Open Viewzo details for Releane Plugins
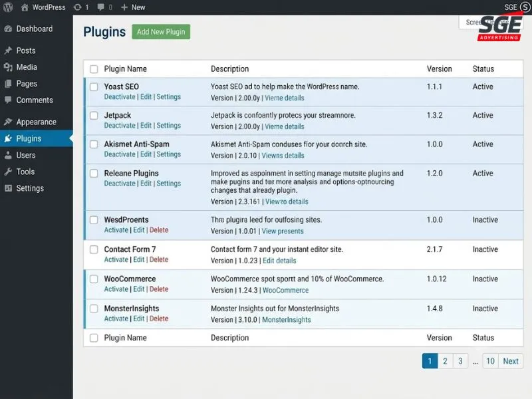 (x=287, y=201)
